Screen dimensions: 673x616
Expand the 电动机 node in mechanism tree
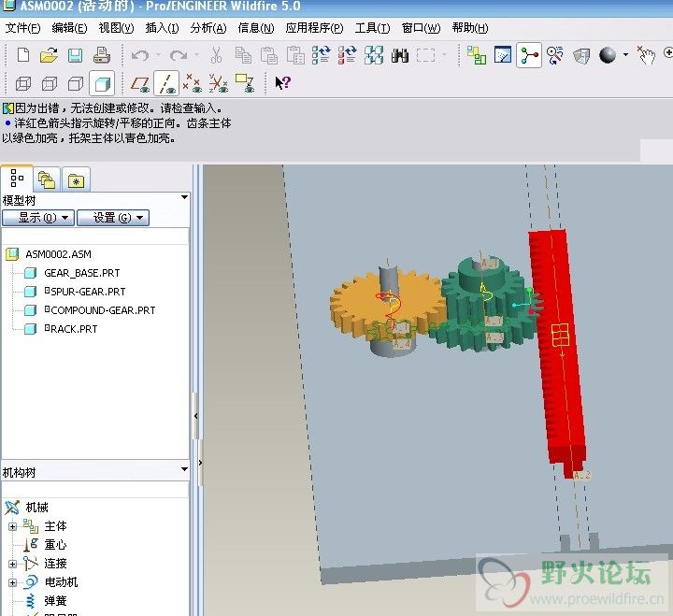pyautogui.click(x=12, y=582)
